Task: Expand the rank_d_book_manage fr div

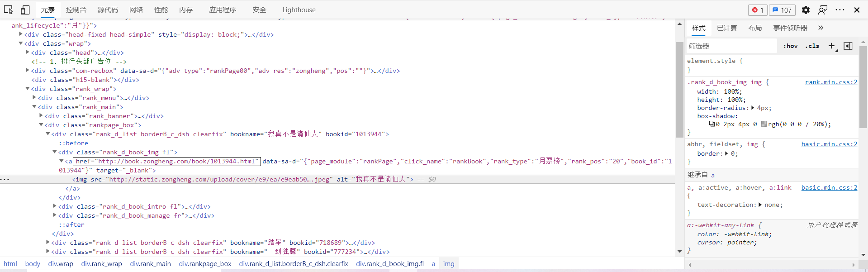Action: (54, 215)
